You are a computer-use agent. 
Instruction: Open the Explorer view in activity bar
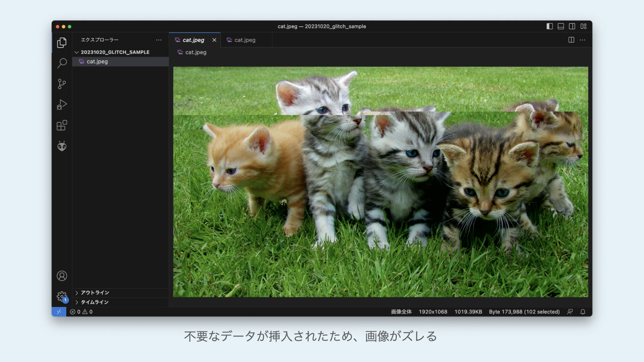coord(62,43)
